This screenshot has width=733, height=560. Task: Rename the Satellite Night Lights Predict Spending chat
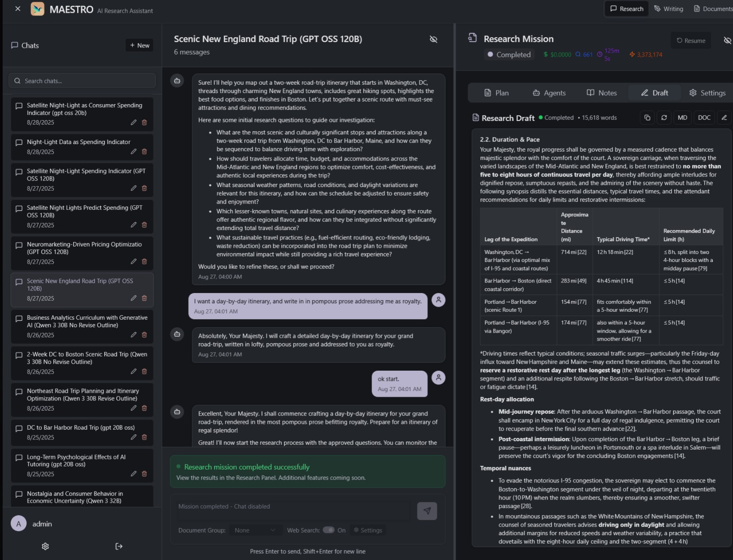[133, 225]
